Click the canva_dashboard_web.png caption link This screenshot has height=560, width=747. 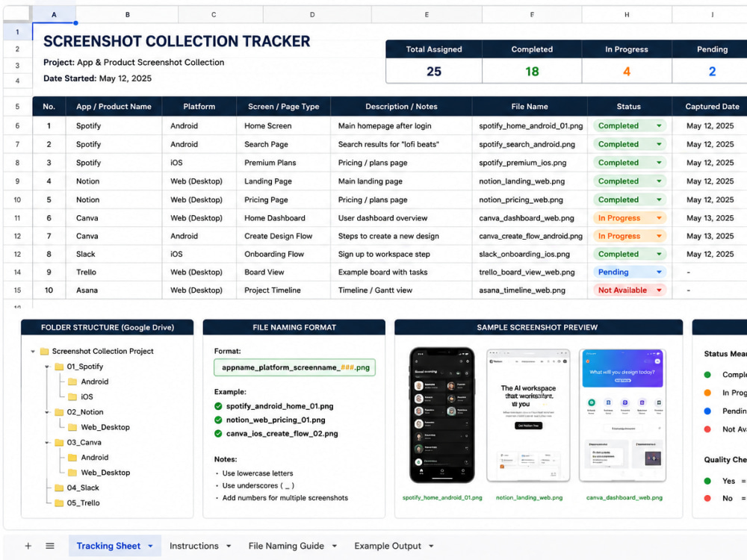624,497
